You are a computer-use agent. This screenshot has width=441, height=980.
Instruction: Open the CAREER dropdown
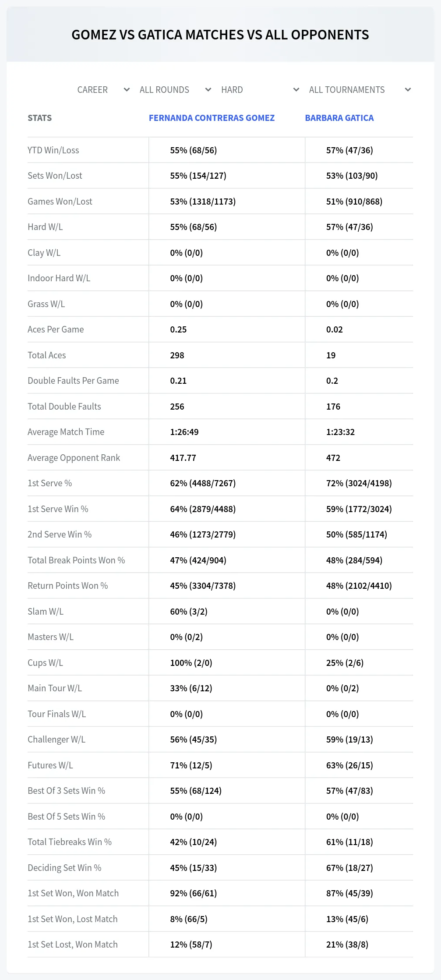click(103, 90)
